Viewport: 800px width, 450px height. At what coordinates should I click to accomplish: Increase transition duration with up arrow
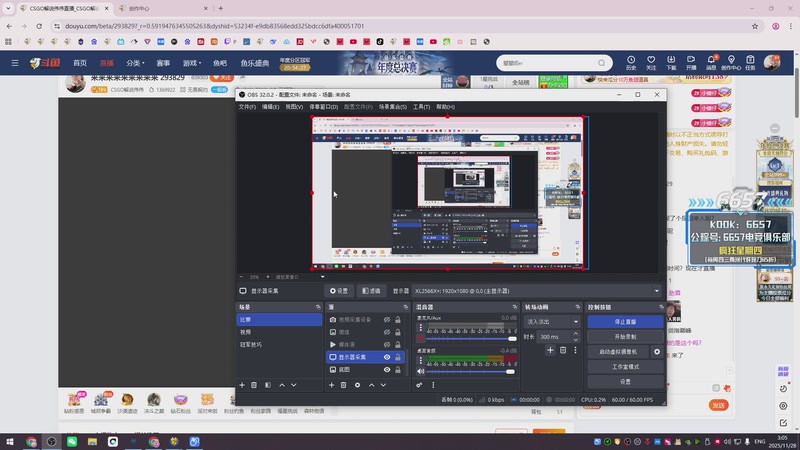tap(576, 334)
